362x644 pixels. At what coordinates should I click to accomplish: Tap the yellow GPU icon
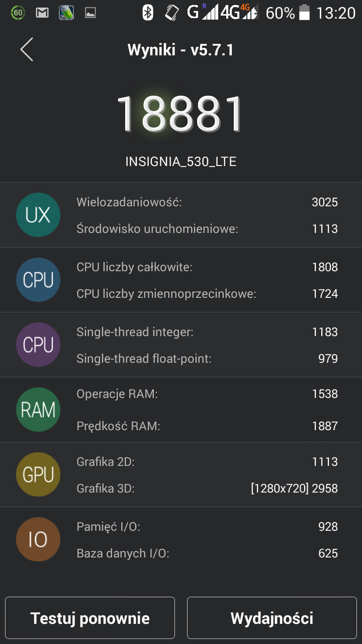[x=38, y=474]
